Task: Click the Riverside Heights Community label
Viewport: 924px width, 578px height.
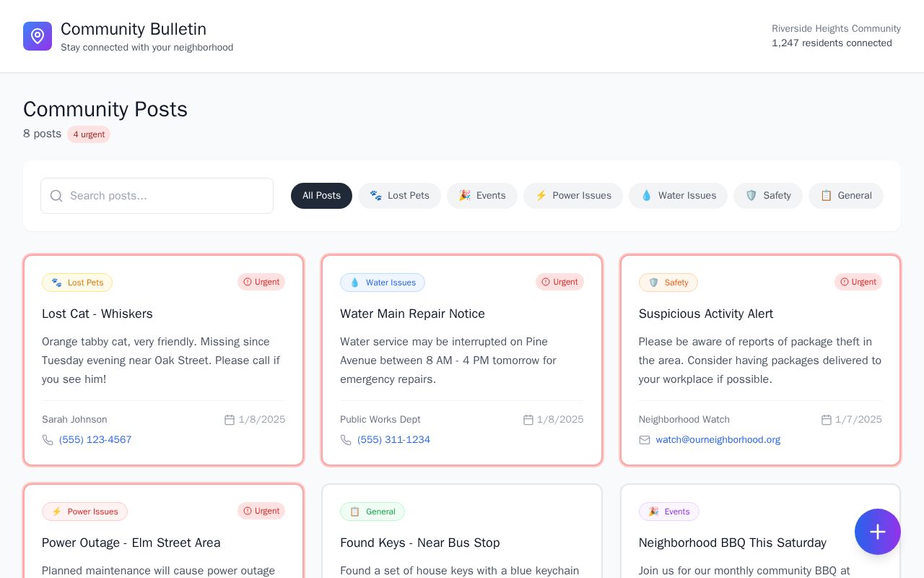Action: click(x=836, y=29)
